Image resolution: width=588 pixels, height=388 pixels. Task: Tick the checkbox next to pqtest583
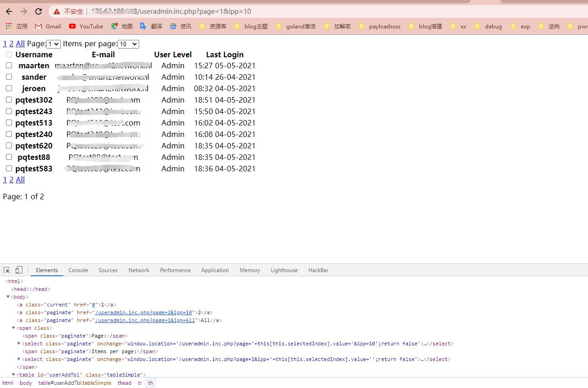click(9, 169)
